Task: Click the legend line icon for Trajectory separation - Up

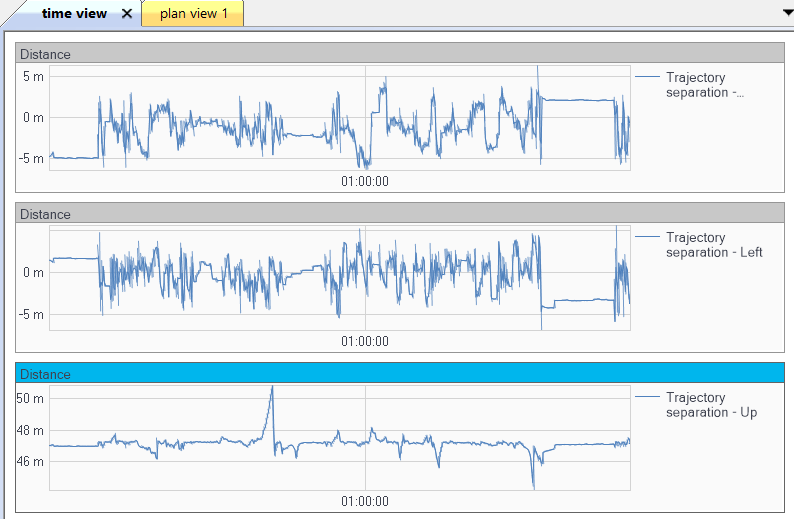Action: pyautogui.click(x=647, y=396)
